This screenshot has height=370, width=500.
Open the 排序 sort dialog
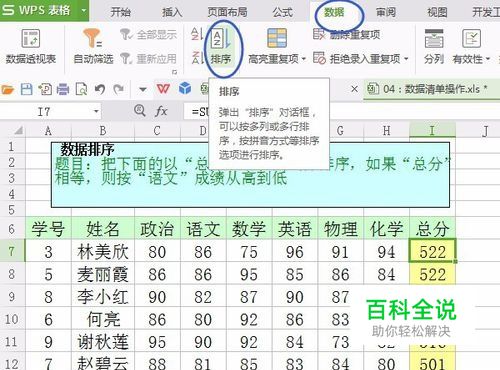[221, 47]
